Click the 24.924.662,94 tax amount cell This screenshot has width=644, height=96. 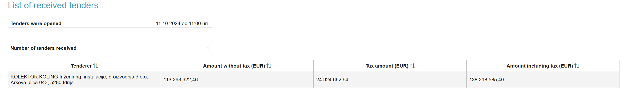click(x=332, y=80)
